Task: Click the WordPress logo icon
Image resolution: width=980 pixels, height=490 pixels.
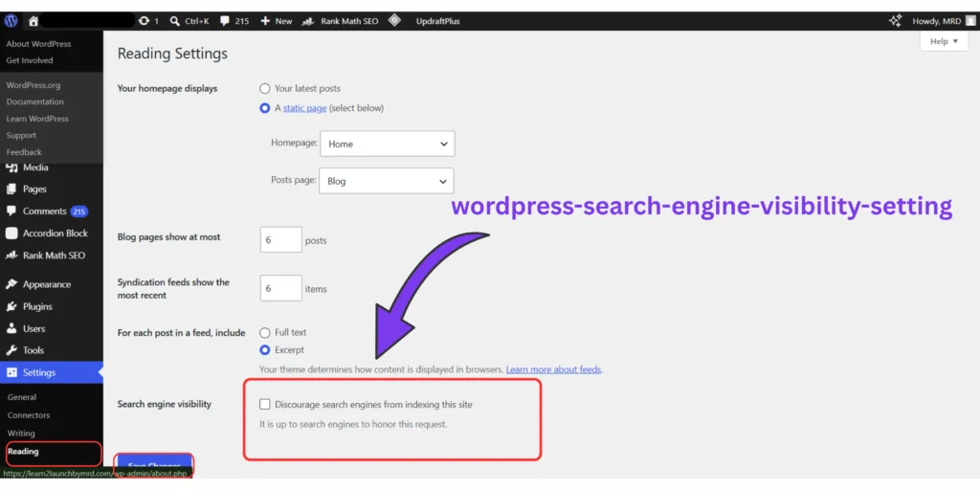Action: click(x=11, y=21)
